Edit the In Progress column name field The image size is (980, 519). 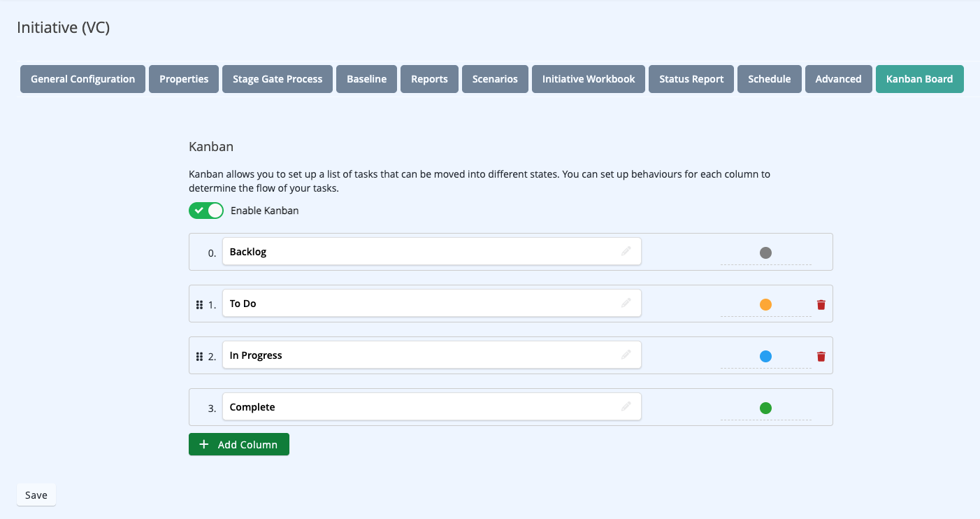[x=432, y=355]
